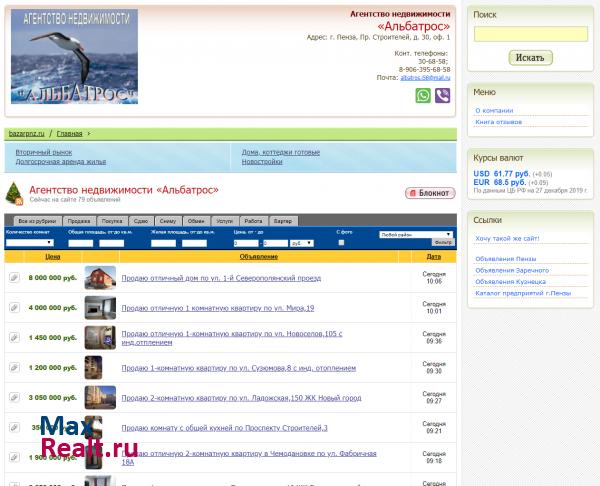600x486 pixels.
Task: Open house photo for Северополянский проезд listing
Action: coord(100,277)
